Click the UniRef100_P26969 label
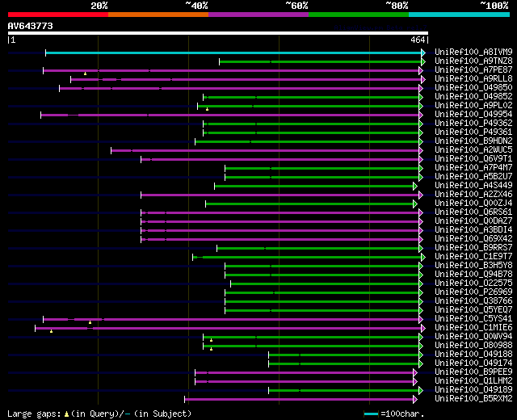This screenshot has height=420, width=517. (473, 292)
